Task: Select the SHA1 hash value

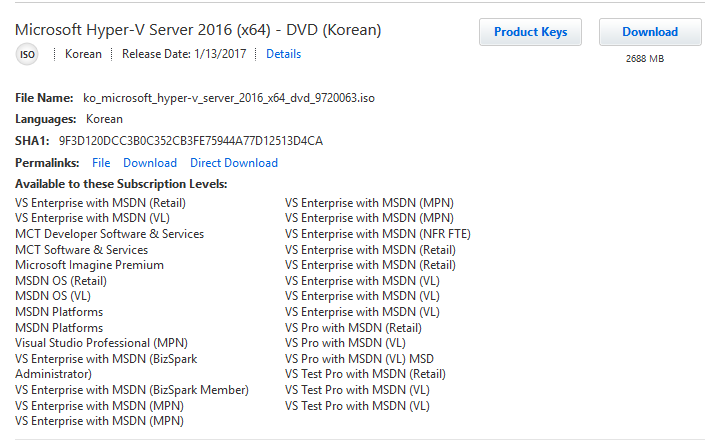Action: (190, 141)
